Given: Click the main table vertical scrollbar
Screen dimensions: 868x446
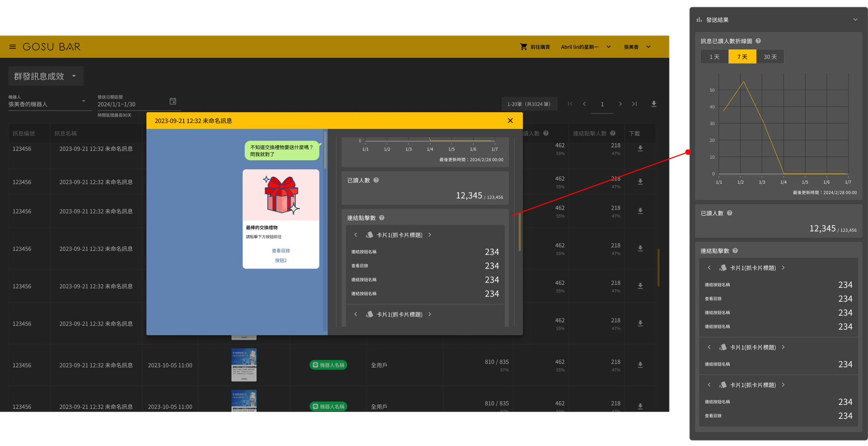Looking at the screenshot, I should pyautogui.click(x=658, y=267).
